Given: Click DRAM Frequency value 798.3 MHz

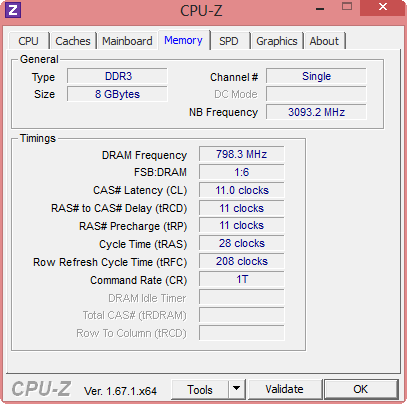Looking at the screenshot, I should coord(242,154).
